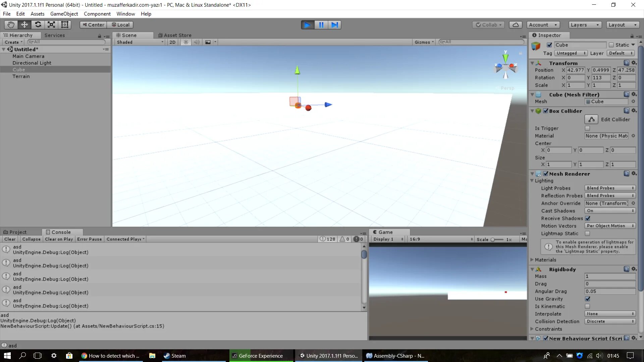Select the Rotate tool

click(38, 25)
